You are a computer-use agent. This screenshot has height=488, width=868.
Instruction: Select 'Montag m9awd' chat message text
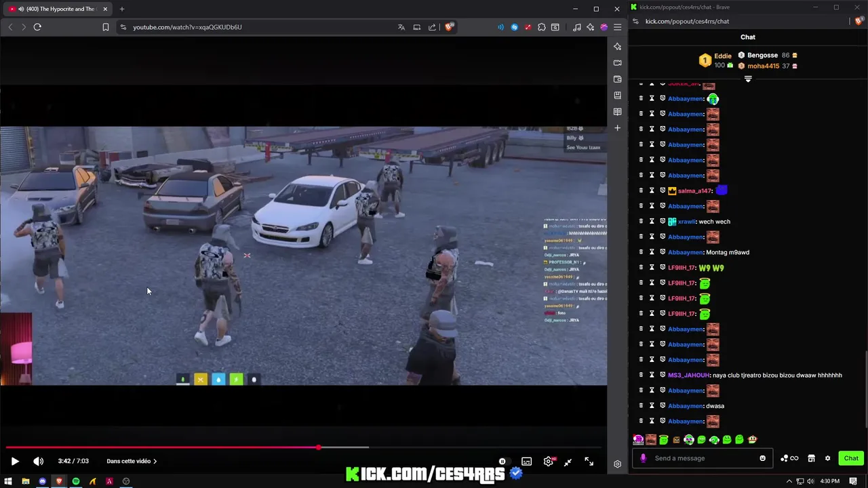pyautogui.click(x=728, y=252)
